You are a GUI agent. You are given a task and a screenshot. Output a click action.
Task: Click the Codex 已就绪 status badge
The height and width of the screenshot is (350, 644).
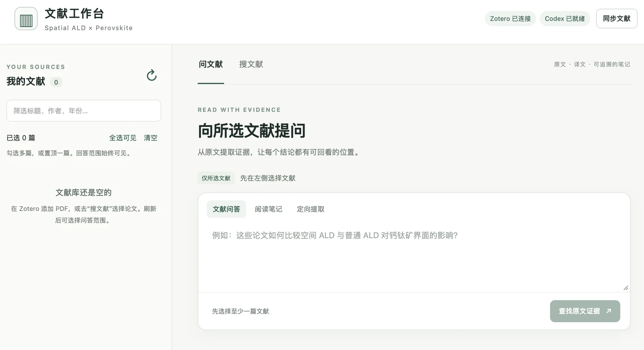565,18
